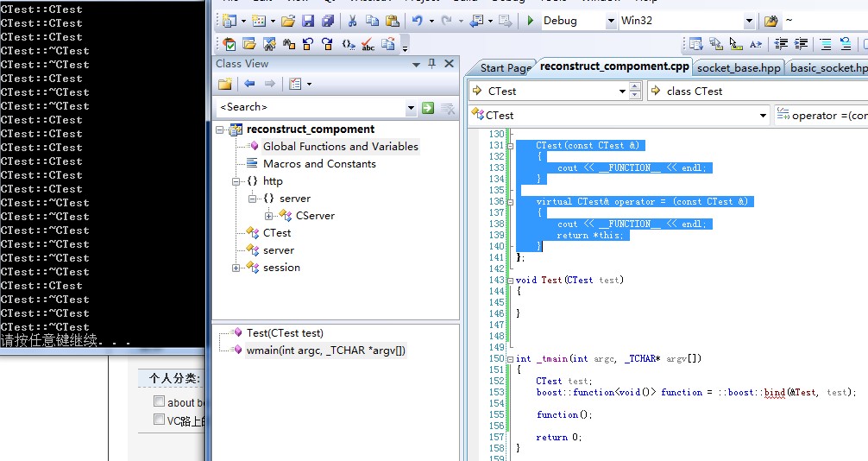This screenshot has height=461, width=868.
Task: Switch to the socket_base.hpp tab
Action: (x=739, y=67)
